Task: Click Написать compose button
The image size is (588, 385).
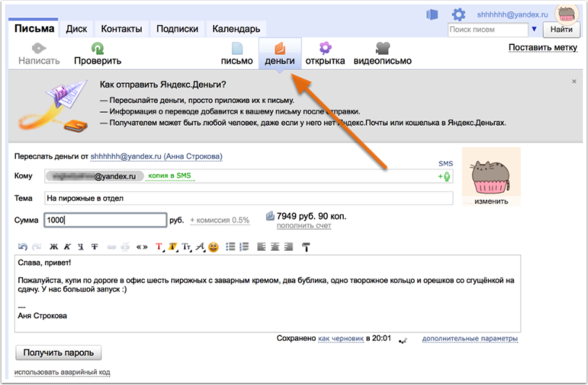Action: point(39,54)
